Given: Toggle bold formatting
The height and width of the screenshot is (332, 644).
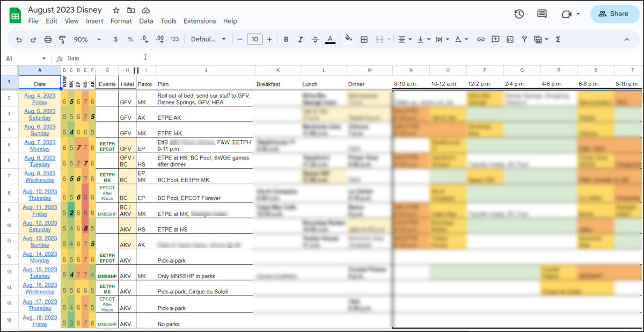Looking at the screenshot, I should click(286, 39).
